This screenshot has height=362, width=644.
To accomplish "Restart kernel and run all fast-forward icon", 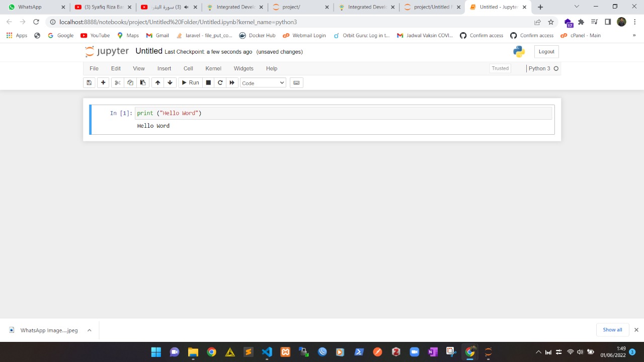I will point(232,82).
